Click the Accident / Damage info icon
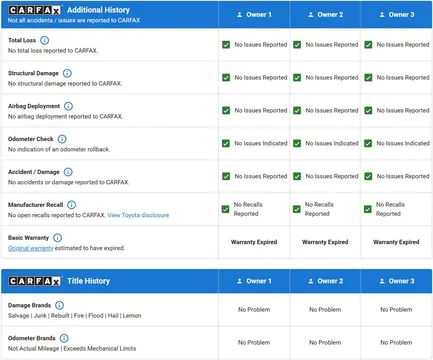 click(68, 172)
